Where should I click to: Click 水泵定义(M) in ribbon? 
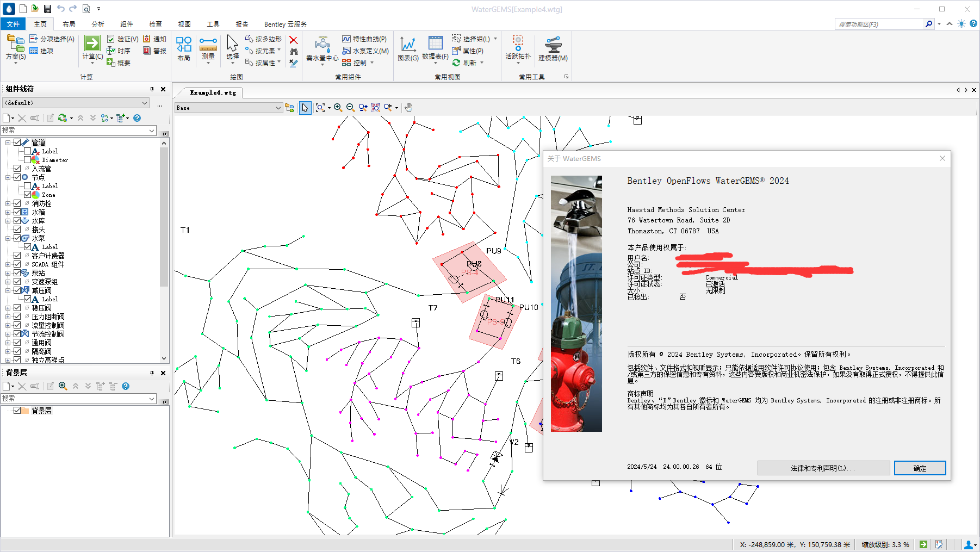[365, 51]
